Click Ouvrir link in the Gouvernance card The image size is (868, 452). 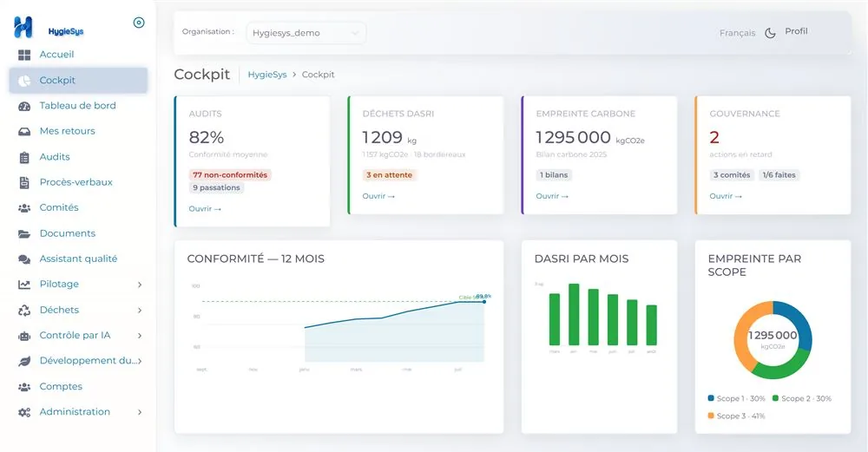click(726, 196)
